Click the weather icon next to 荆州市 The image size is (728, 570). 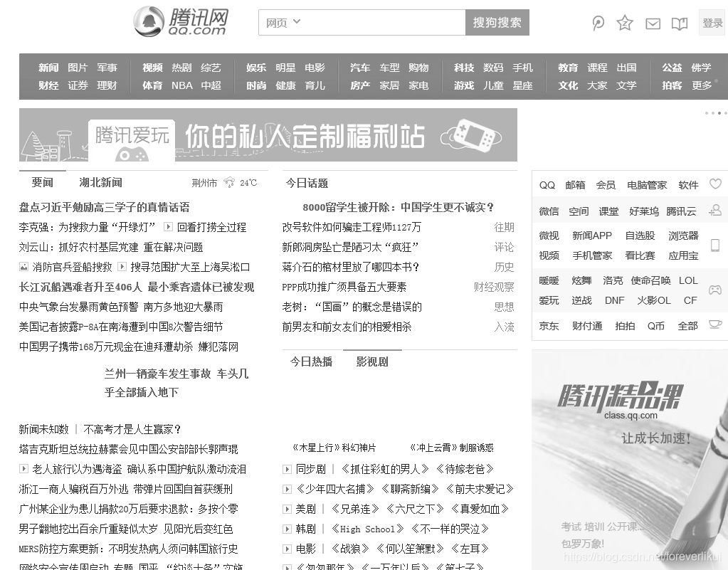[229, 182]
